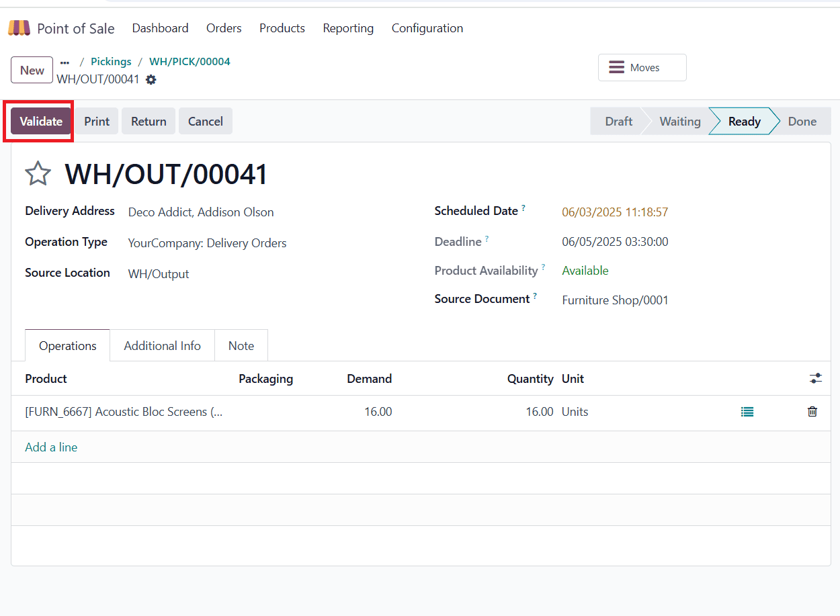
Task: Click the Point of Sale app icon
Action: [19, 28]
